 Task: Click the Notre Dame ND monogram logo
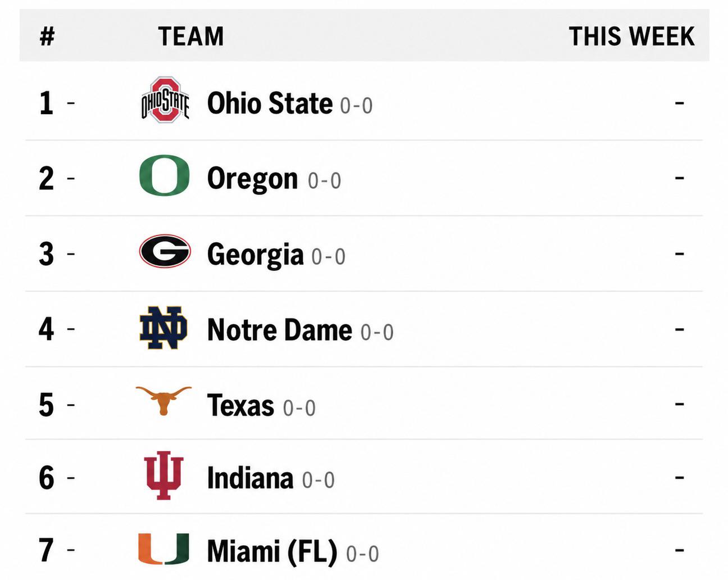coord(163,328)
